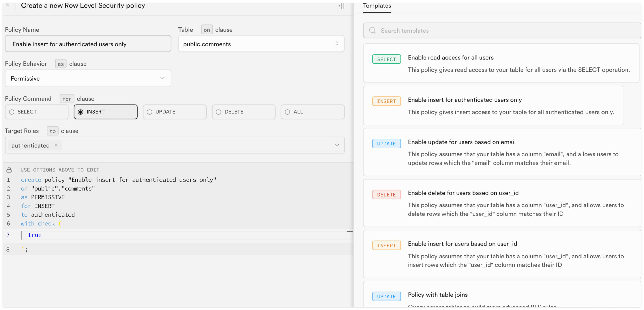This screenshot has width=644, height=310.
Task: Choose the UPDATE policy command
Action: click(x=175, y=112)
